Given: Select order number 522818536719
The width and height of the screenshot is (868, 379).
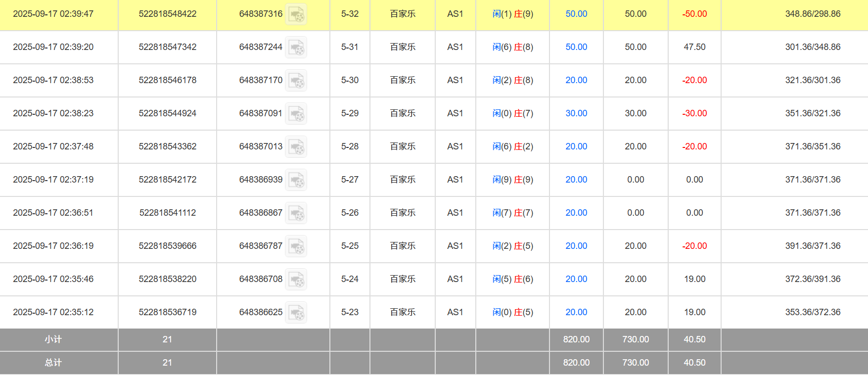Looking at the screenshot, I should click(167, 312).
